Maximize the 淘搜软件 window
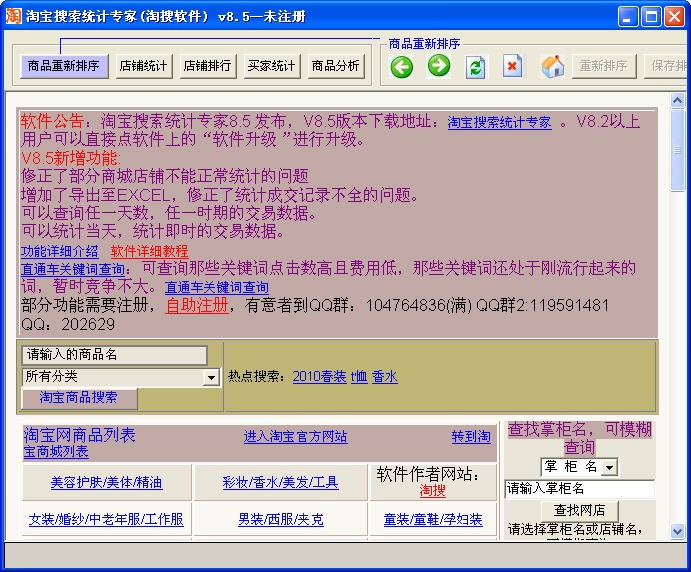691x572 pixels. (651, 17)
